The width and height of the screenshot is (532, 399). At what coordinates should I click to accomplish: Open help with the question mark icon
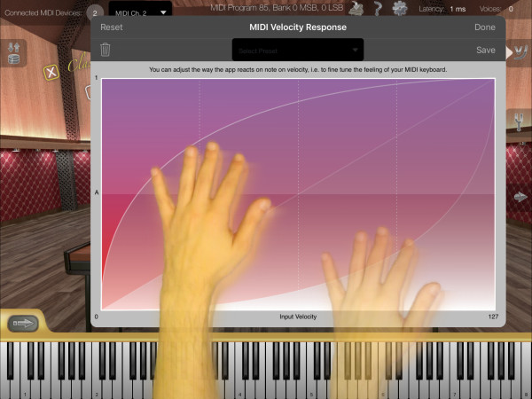(x=378, y=8)
